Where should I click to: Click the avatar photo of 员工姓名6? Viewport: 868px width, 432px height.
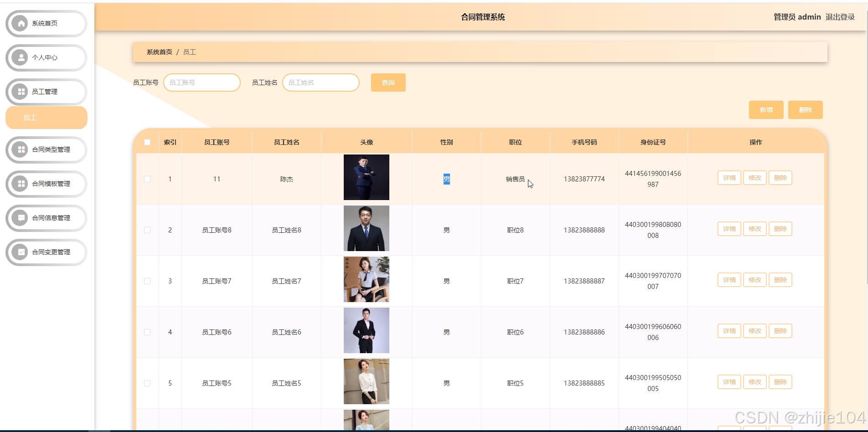(367, 330)
